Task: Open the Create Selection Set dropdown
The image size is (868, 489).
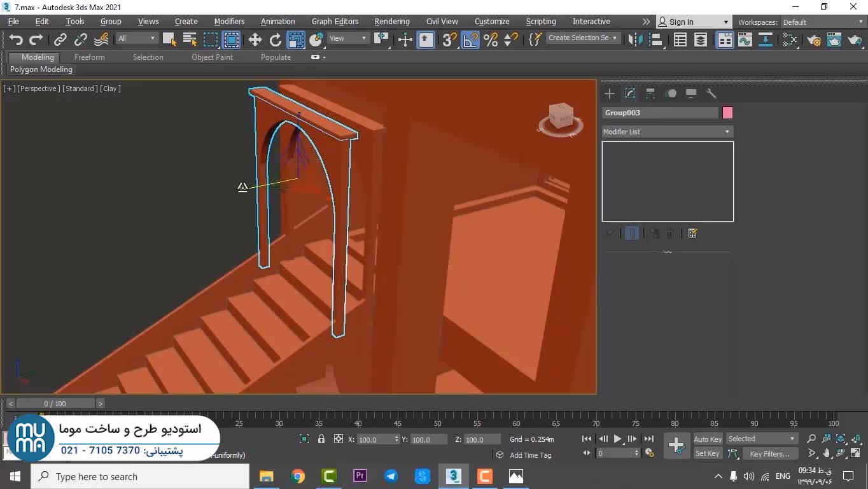Action: coord(582,38)
